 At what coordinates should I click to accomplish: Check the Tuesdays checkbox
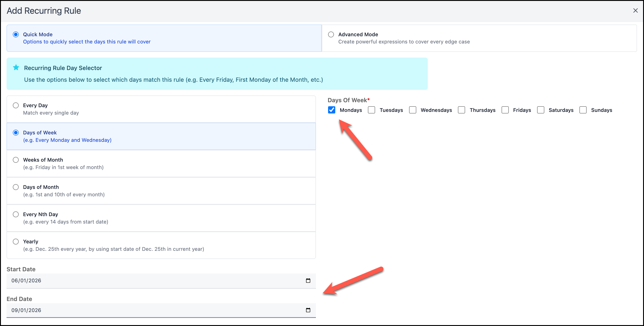(x=372, y=110)
